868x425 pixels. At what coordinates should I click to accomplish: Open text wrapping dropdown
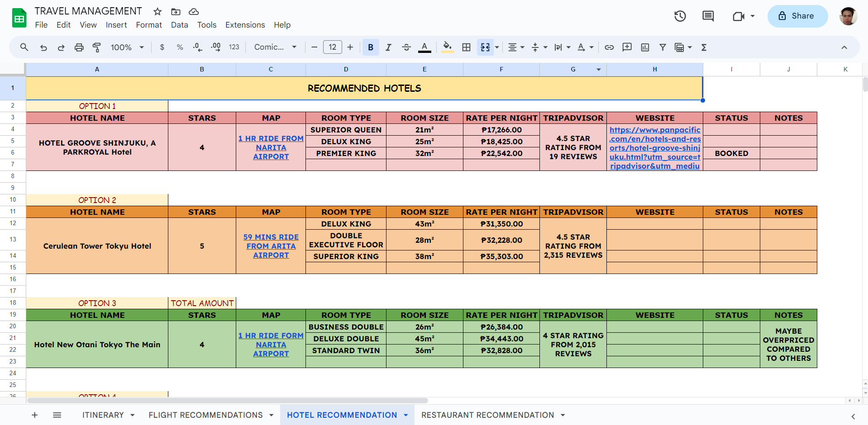coord(563,47)
